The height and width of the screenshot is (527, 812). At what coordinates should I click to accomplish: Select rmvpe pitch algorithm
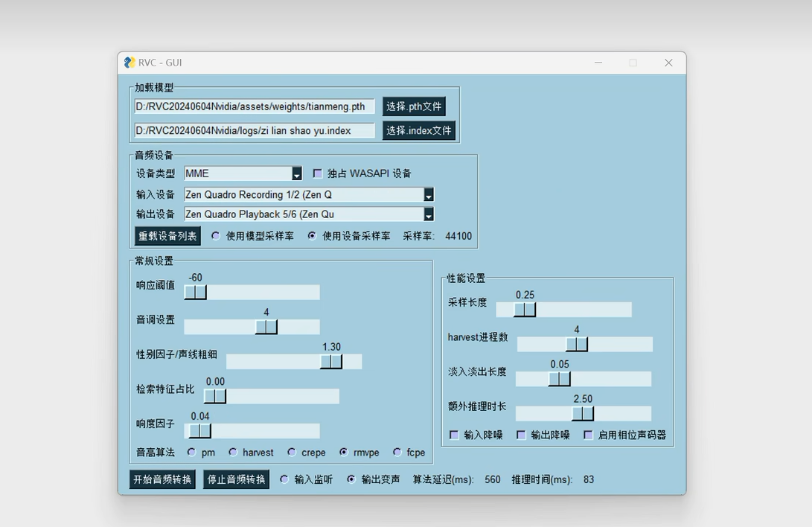343,452
